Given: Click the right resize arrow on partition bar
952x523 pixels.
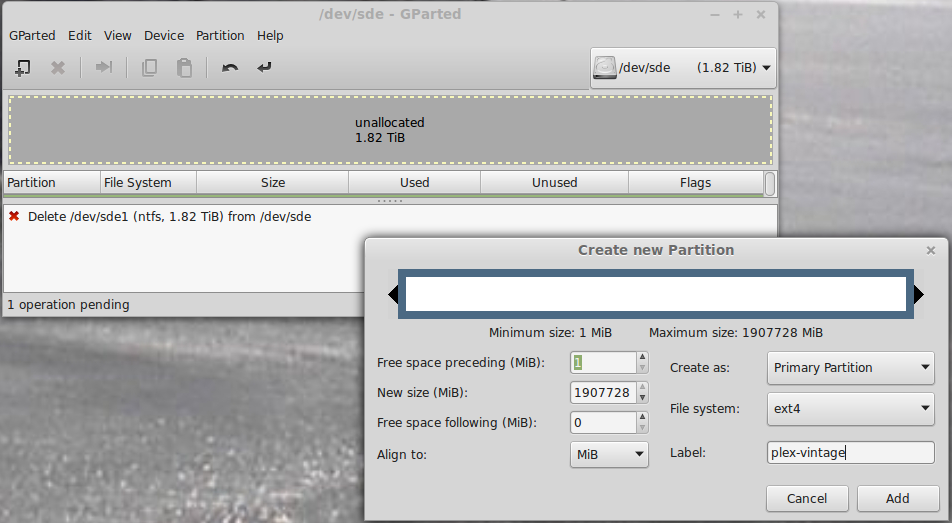Looking at the screenshot, I should pyautogui.click(x=919, y=295).
